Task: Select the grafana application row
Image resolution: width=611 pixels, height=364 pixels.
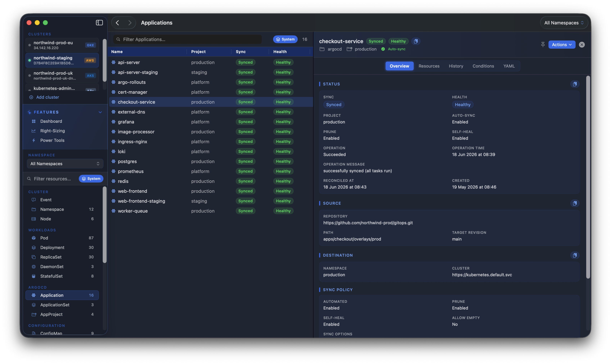Action: [211, 122]
